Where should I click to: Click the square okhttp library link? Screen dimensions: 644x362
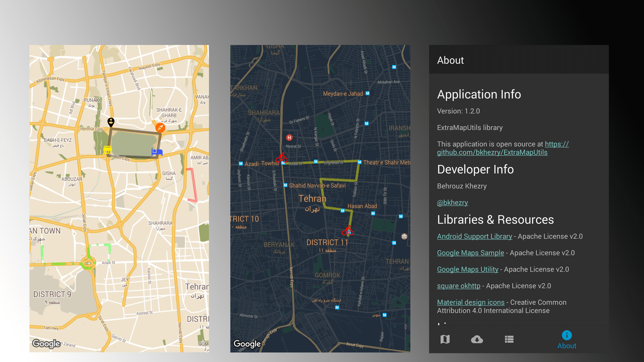[x=459, y=286]
